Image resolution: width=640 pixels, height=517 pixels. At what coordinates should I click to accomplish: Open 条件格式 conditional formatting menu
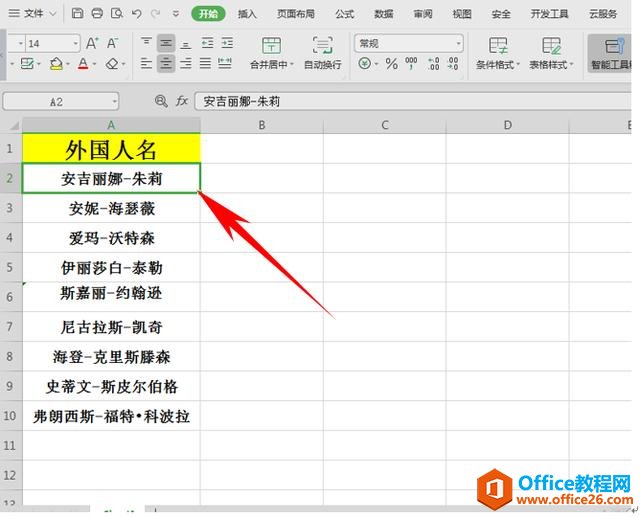point(498,53)
